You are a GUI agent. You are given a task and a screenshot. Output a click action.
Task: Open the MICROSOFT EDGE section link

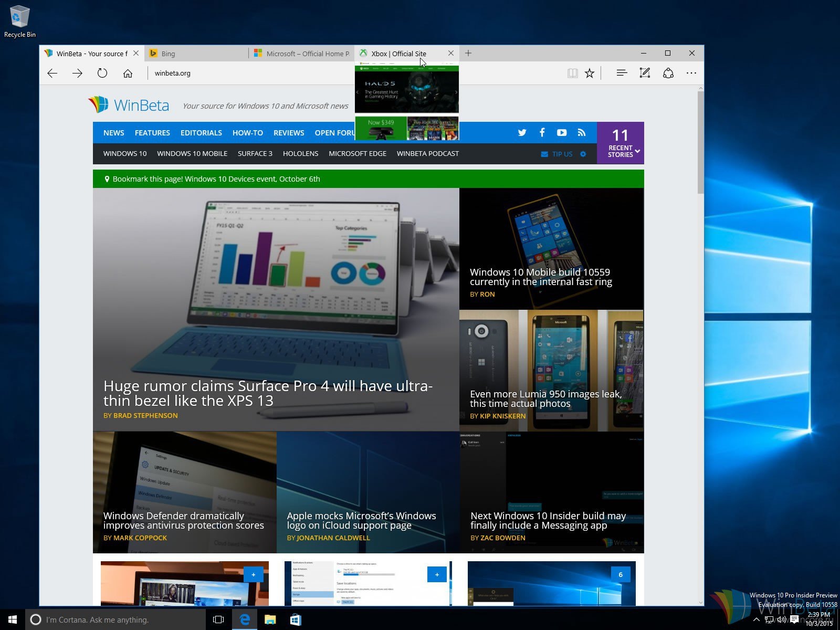tap(358, 153)
